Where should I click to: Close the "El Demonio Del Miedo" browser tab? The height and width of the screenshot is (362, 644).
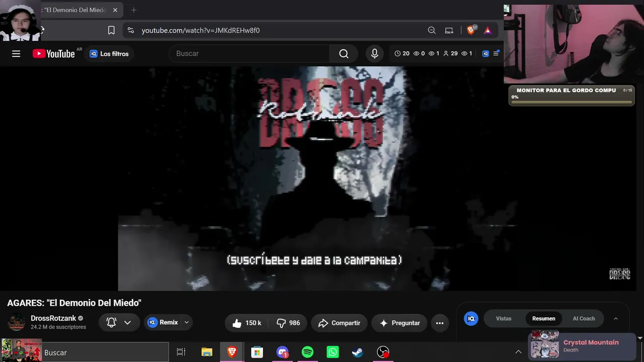tap(115, 10)
